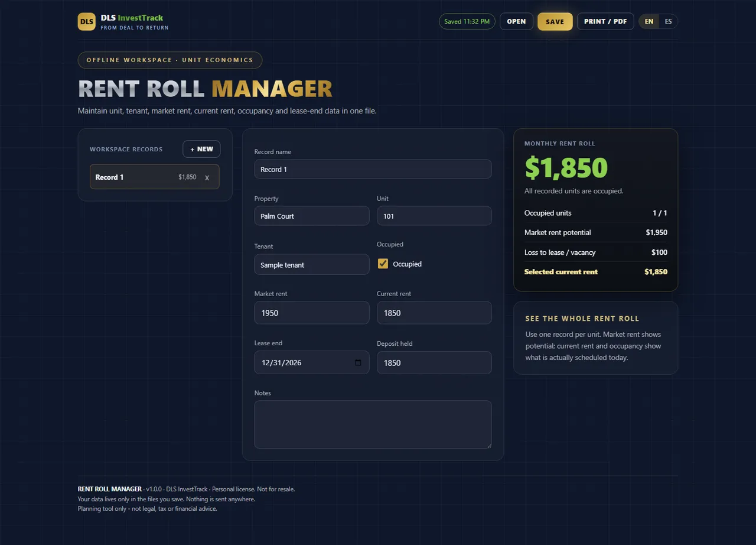
Task: Click the RENT ROLL MANAGER title
Action: (205, 89)
